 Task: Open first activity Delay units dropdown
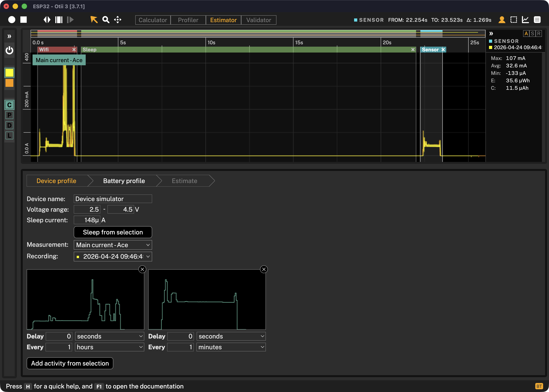110,336
